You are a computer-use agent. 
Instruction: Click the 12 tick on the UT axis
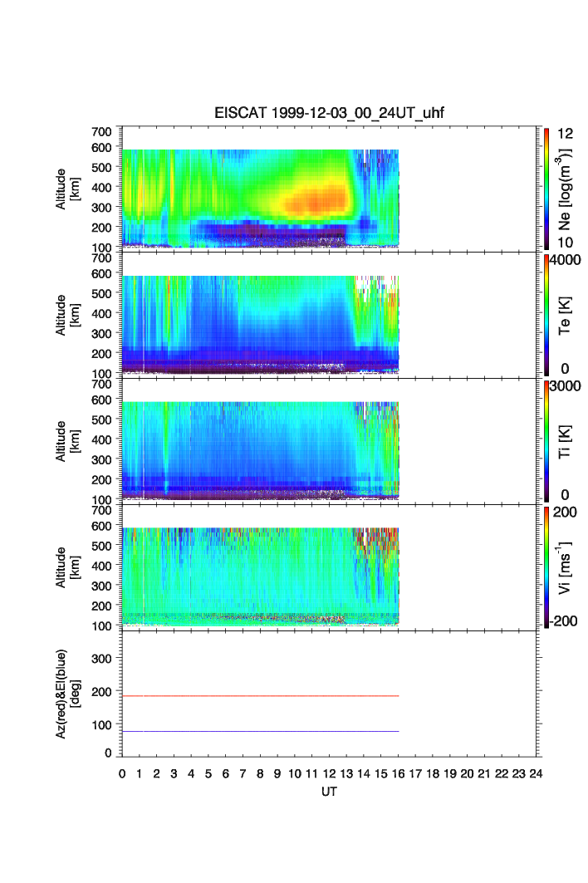pyautogui.click(x=329, y=773)
